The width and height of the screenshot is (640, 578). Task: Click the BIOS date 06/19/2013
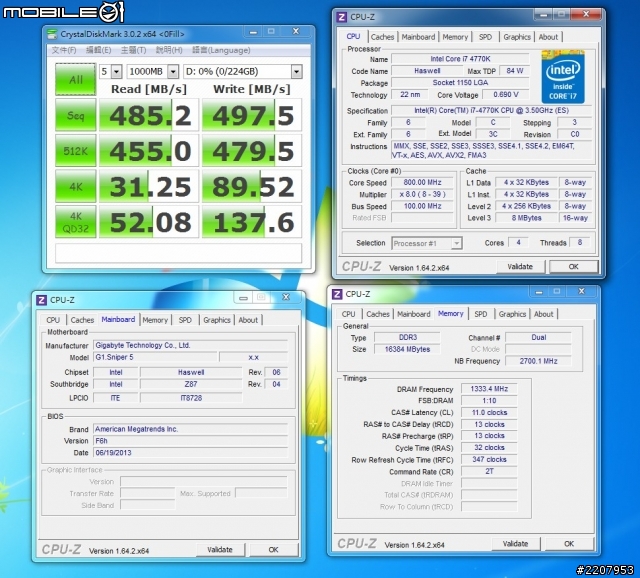tap(191, 453)
